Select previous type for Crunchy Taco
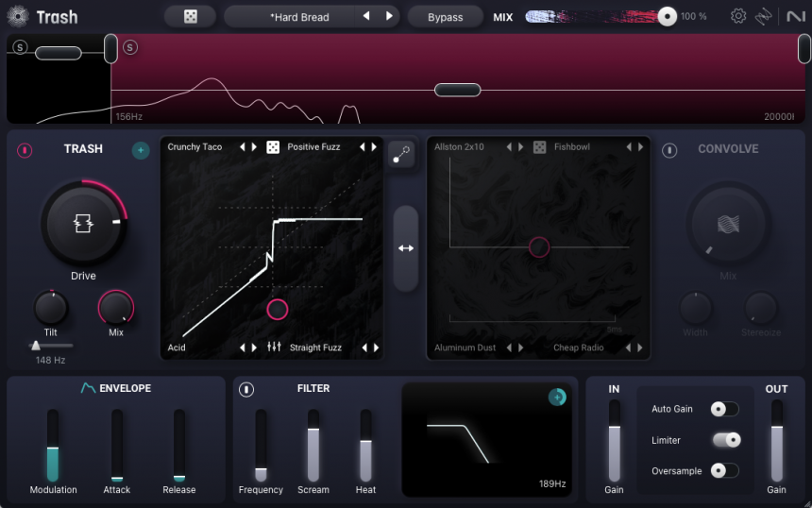812x508 pixels. coord(243,147)
